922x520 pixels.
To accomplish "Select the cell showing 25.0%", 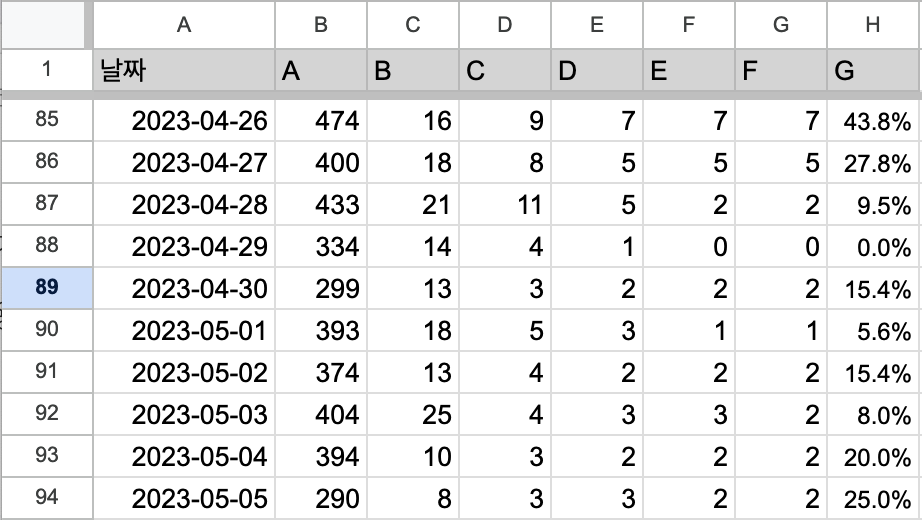I will pyautogui.click(x=873, y=498).
